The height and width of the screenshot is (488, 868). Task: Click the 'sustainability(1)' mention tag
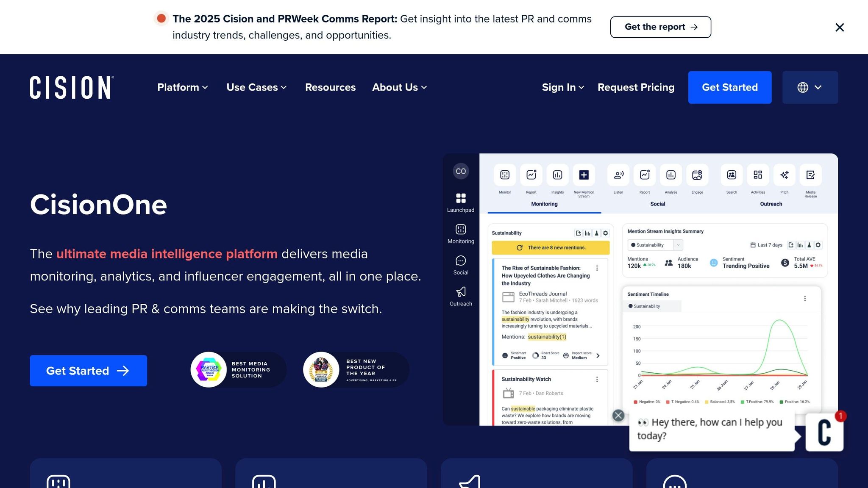tap(547, 337)
